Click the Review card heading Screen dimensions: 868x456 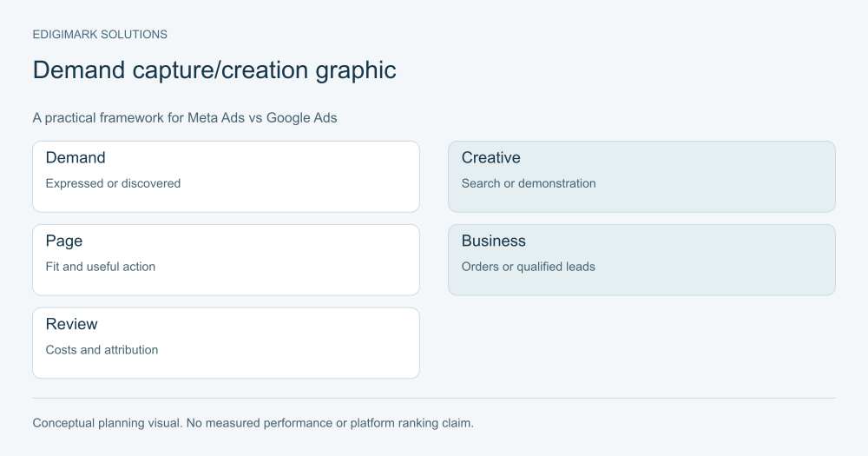pos(71,324)
